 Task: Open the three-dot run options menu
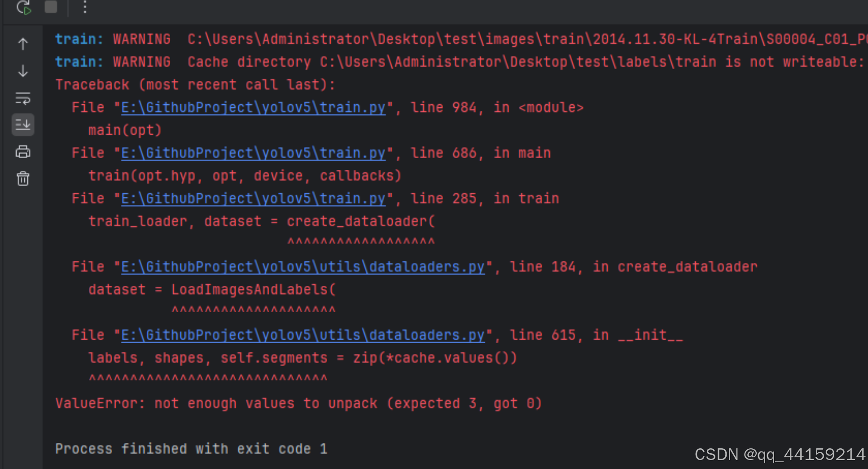[x=84, y=8]
